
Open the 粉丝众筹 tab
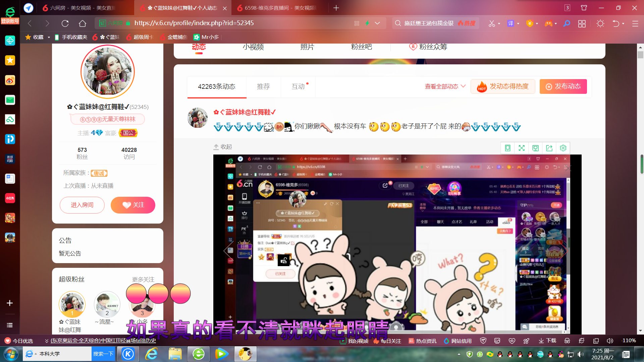[x=428, y=47]
